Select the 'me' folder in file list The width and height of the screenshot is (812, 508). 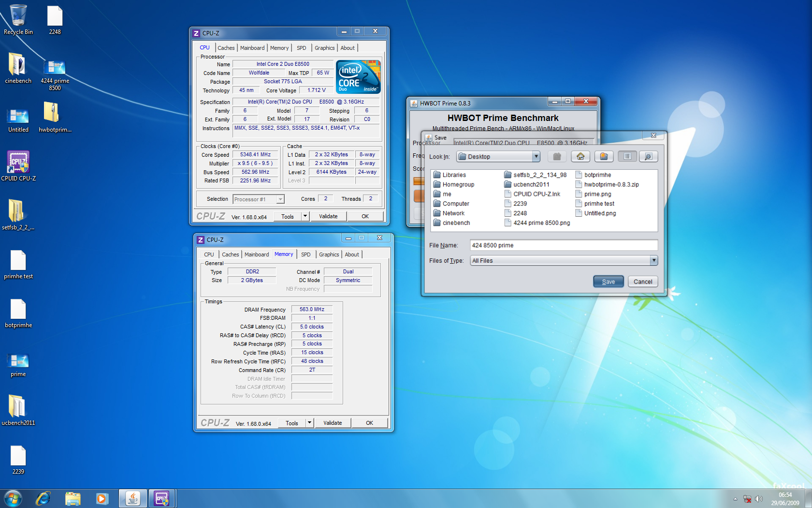[x=443, y=194]
